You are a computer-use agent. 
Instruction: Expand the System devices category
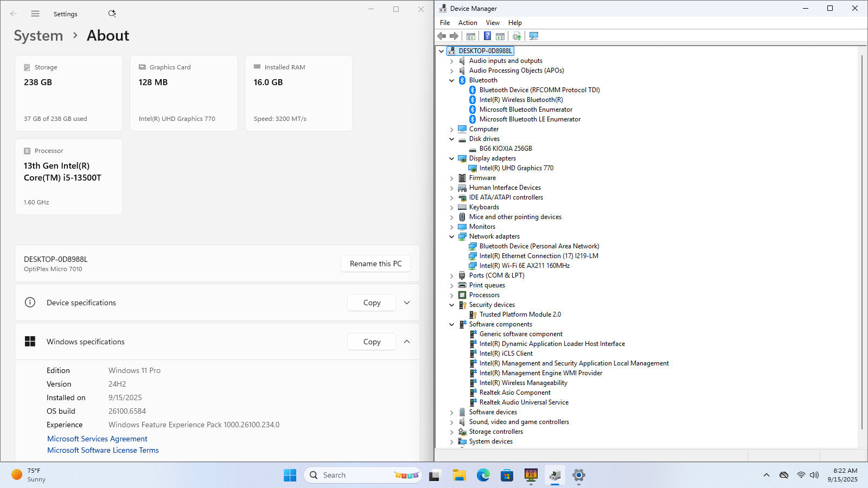tap(452, 441)
